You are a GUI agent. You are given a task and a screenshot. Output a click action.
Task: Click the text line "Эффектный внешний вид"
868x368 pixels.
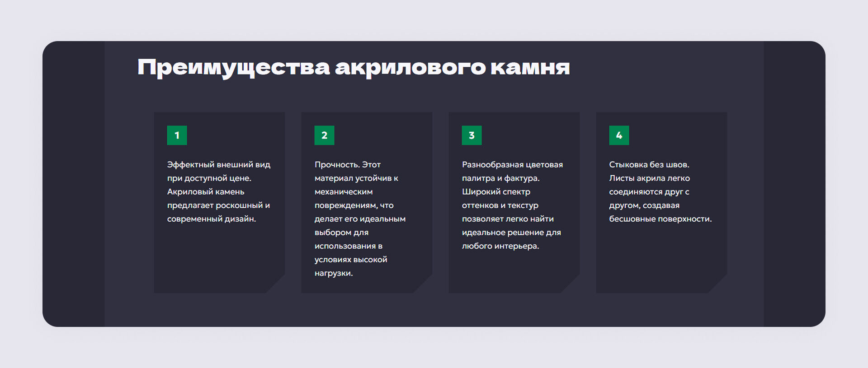coord(219,165)
